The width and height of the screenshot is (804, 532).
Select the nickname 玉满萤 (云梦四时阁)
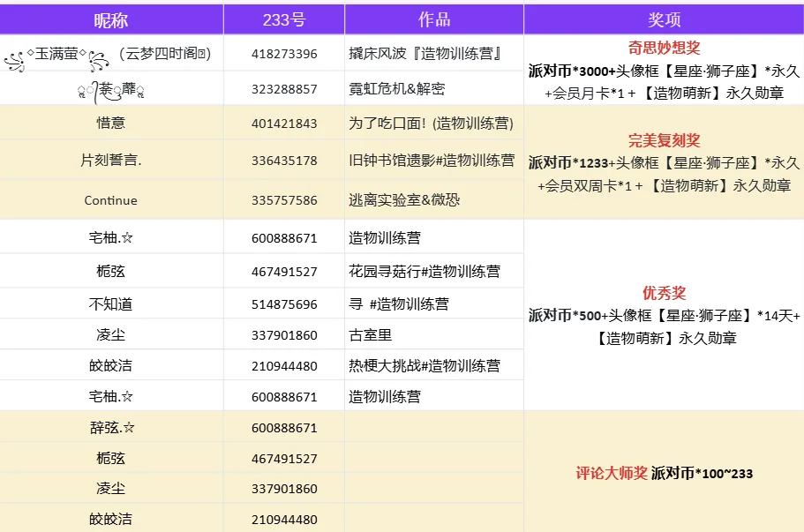(x=108, y=56)
